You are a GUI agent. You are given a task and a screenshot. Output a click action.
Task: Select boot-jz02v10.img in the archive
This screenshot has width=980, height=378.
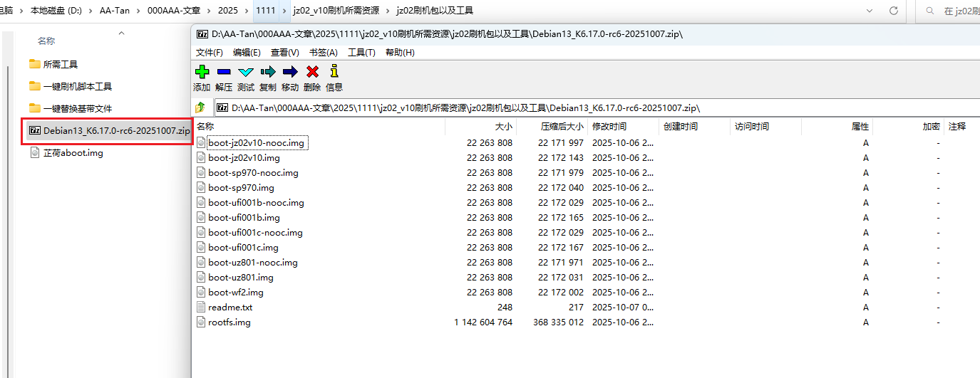coord(244,158)
